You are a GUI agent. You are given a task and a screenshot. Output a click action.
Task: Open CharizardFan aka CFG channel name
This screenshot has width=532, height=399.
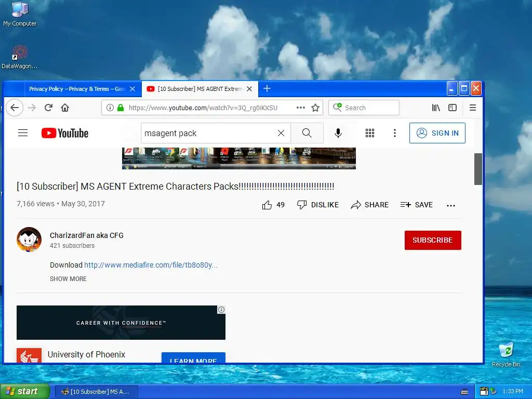click(x=87, y=235)
